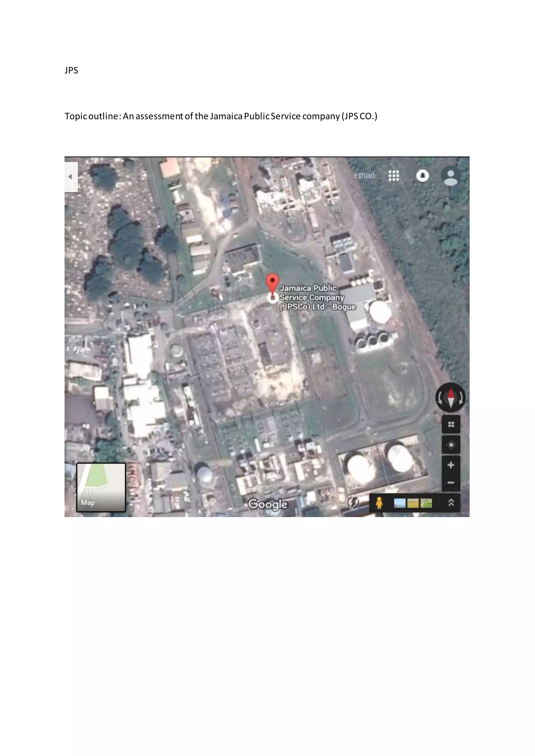This screenshot has height=756, width=535.
Task: Open the first blue sky imagery thumbnail
Action: [x=400, y=503]
